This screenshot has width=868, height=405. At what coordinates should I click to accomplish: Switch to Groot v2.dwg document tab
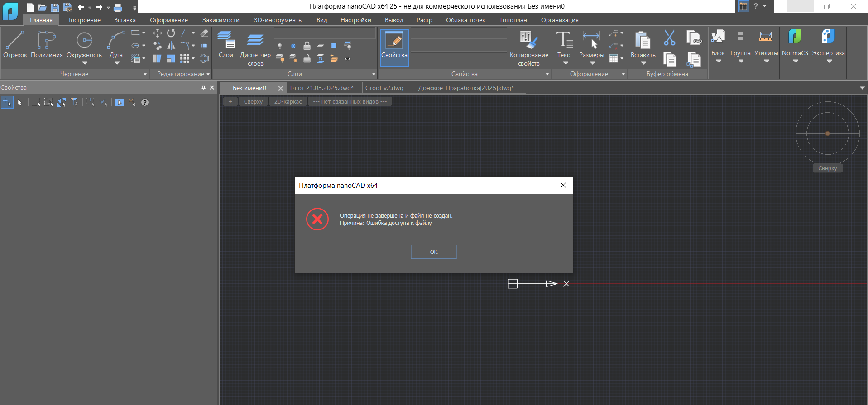[x=384, y=88]
